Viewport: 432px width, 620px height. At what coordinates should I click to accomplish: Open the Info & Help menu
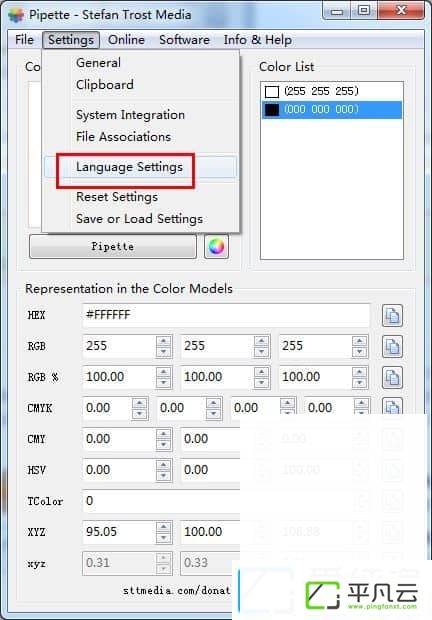pos(258,40)
